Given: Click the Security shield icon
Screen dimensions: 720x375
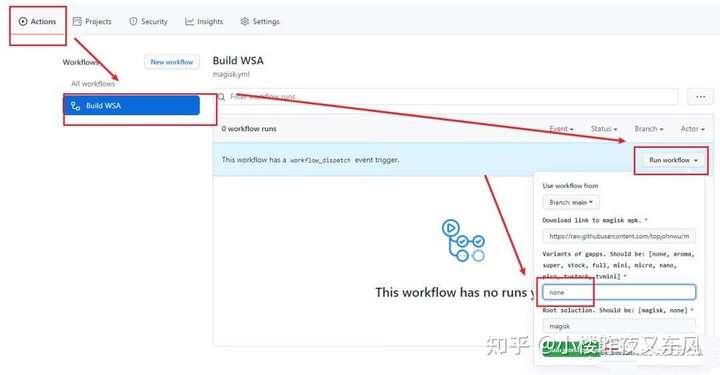Looking at the screenshot, I should [133, 22].
